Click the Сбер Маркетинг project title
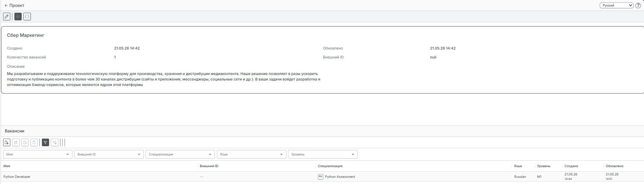Screen dimensions: 644x184 (26, 35)
